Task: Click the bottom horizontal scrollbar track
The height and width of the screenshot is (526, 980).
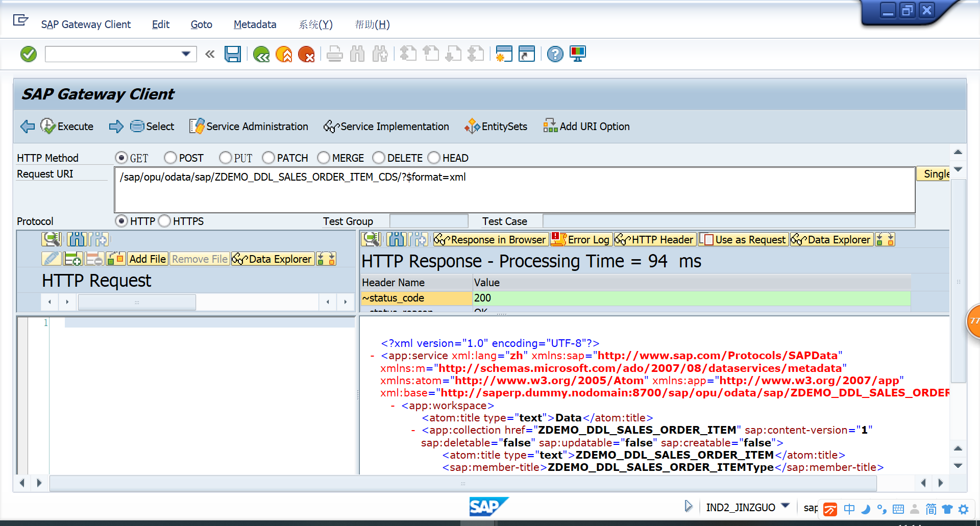Action: 463,483
